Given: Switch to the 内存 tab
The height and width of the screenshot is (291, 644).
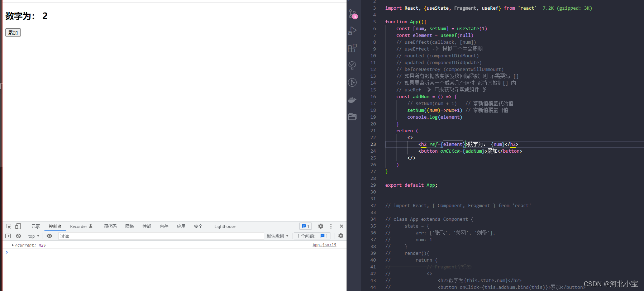Looking at the screenshot, I should [164, 226].
